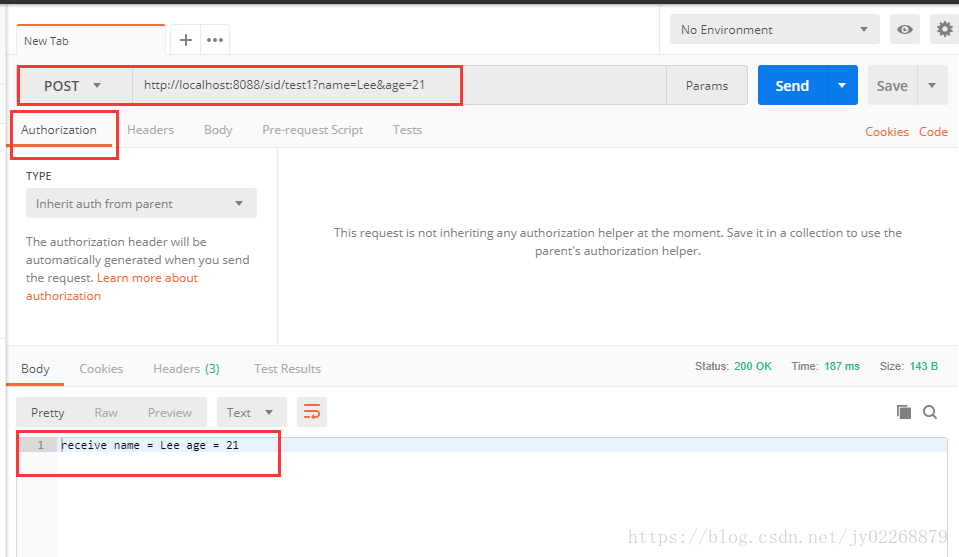Click the environment quick look eye icon
The height and width of the screenshot is (557, 959).
click(x=905, y=29)
